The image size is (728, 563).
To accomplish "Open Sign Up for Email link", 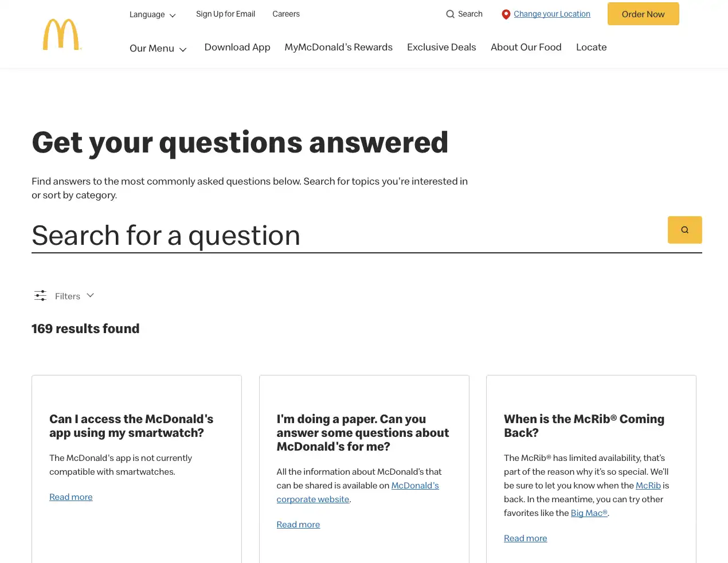I will 225,14.
